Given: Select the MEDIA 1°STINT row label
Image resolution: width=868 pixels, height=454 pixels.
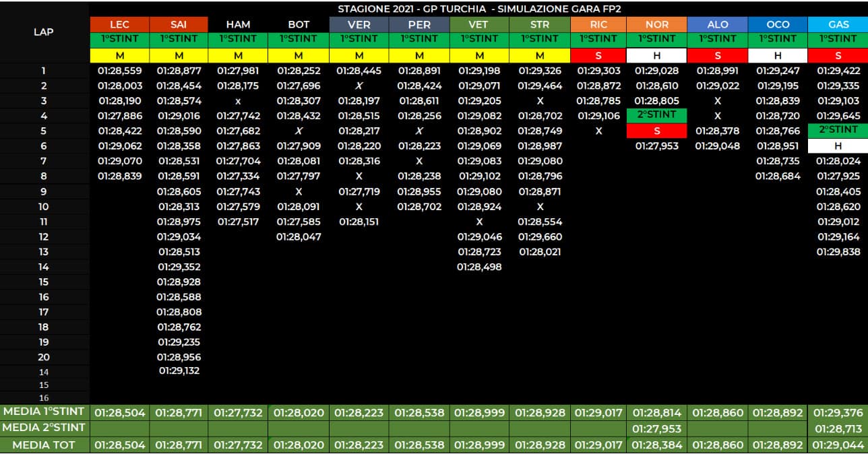Looking at the screenshot, I should pos(44,412).
